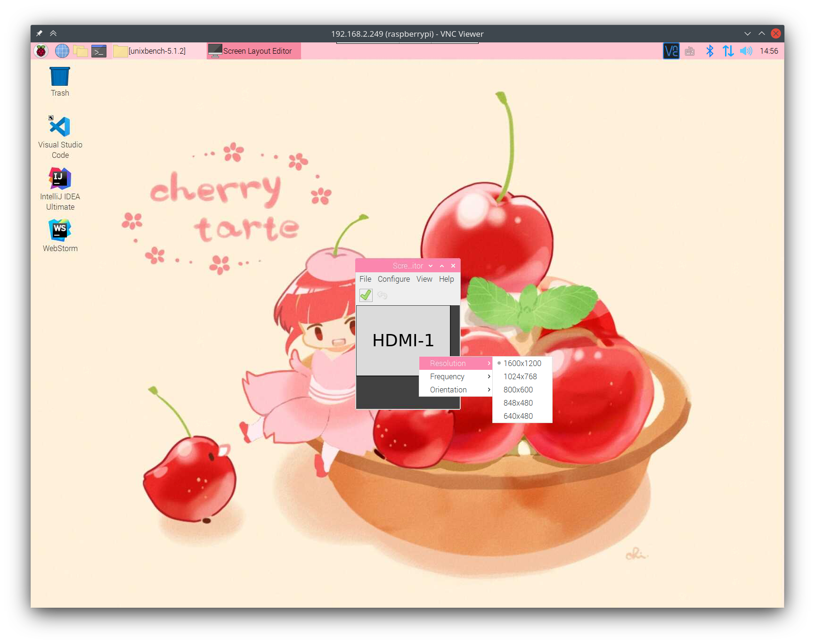Switch to unixbench-5.1.2 taskbar window
The image size is (815, 644).
pos(151,51)
